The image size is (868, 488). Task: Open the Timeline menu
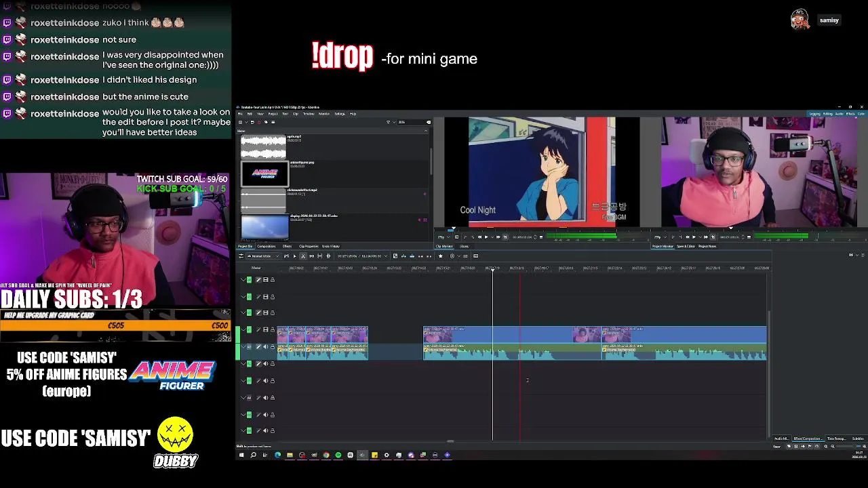(x=309, y=114)
